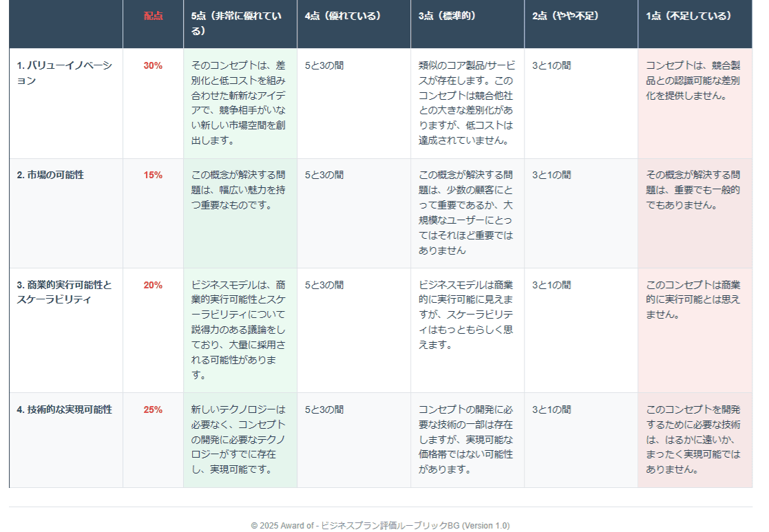This screenshot has width=769, height=532.
Task: Click the 4点（優れている）column header
Action: pyautogui.click(x=343, y=17)
